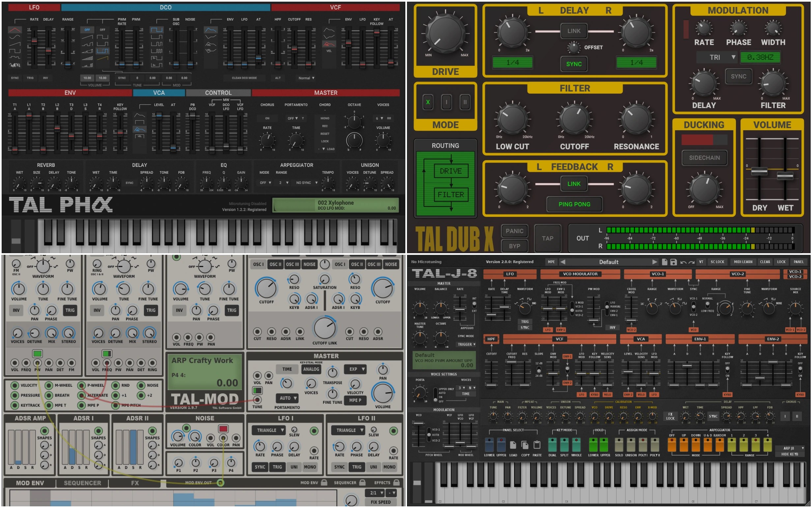Select the red VCF velocity envelope icon
This screenshot has height=508, width=812.
tap(329, 44)
